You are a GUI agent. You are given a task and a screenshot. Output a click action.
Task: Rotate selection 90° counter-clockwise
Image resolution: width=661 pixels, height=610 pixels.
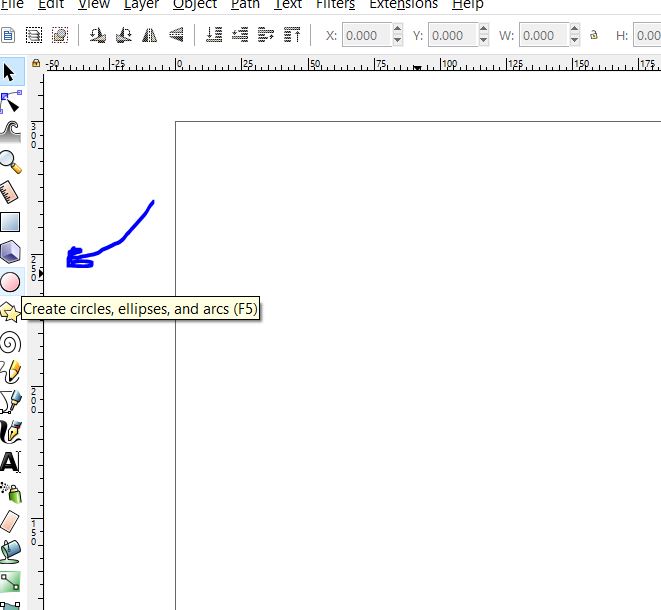[98, 35]
